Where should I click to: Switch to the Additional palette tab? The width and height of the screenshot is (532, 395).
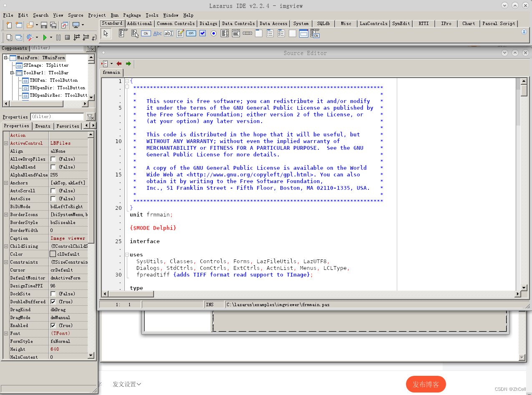click(139, 23)
